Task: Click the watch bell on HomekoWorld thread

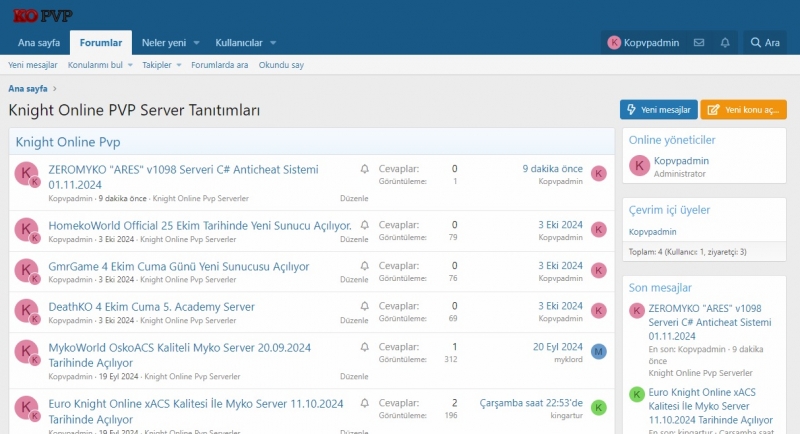Action: coord(364,225)
